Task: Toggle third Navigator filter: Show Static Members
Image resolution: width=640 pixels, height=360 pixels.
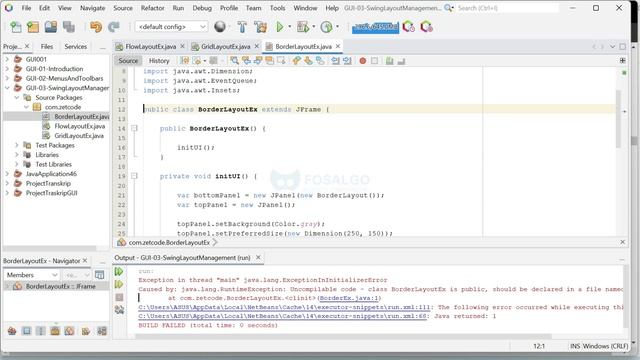Action: [x=41, y=331]
